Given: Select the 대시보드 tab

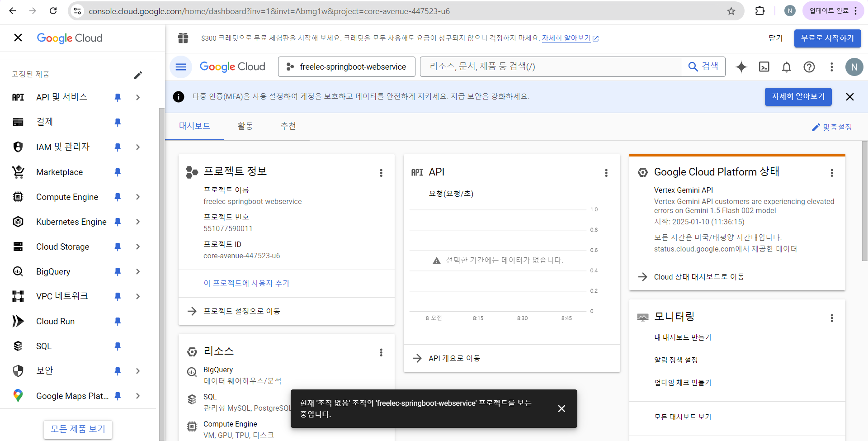Looking at the screenshot, I should click(x=194, y=126).
